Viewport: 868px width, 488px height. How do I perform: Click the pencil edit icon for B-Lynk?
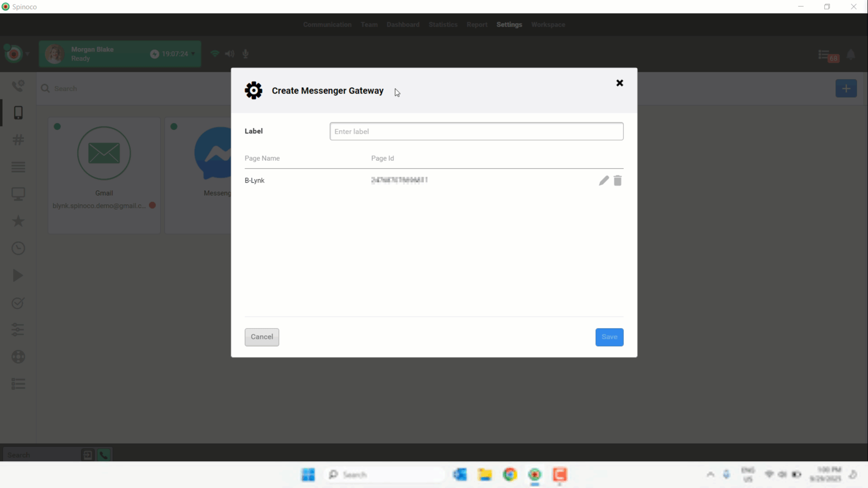[x=604, y=181]
